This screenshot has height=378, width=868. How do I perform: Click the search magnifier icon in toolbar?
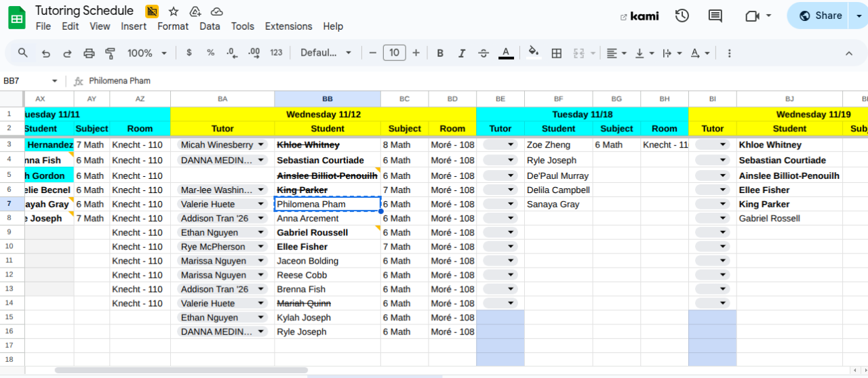pyautogui.click(x=23, y=53)
